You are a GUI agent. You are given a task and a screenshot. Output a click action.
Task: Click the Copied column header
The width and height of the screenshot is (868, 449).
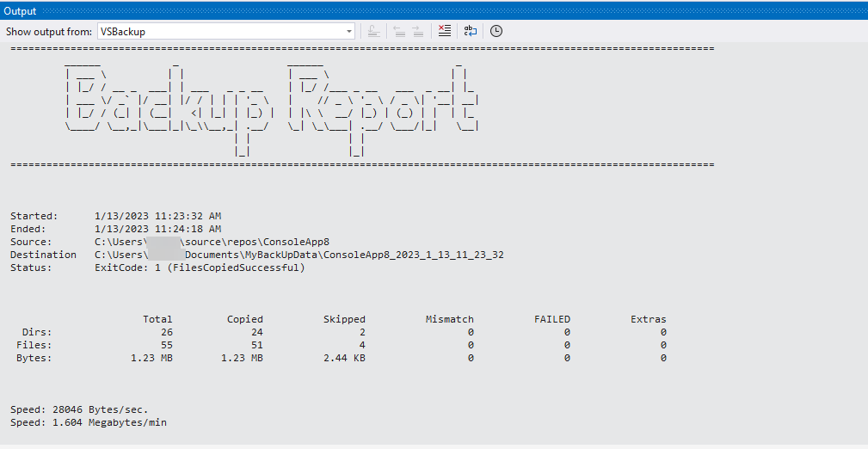tap(244, 319)
